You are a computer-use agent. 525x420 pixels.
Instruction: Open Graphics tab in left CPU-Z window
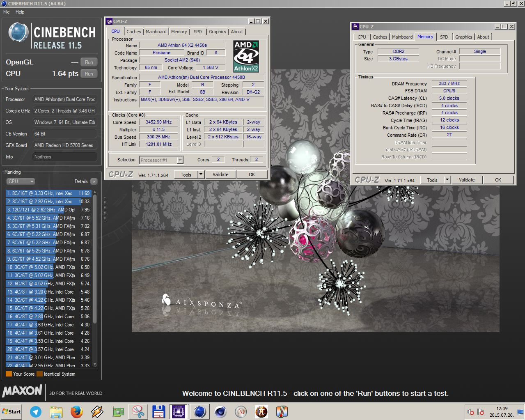218,32
